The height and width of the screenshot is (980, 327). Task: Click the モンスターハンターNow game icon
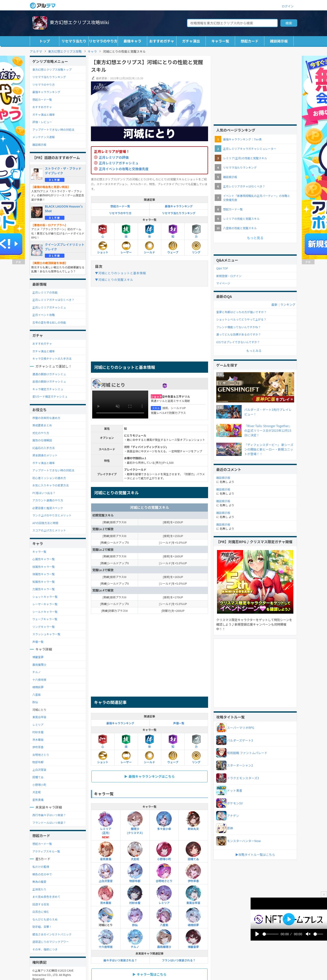(221, 841)
